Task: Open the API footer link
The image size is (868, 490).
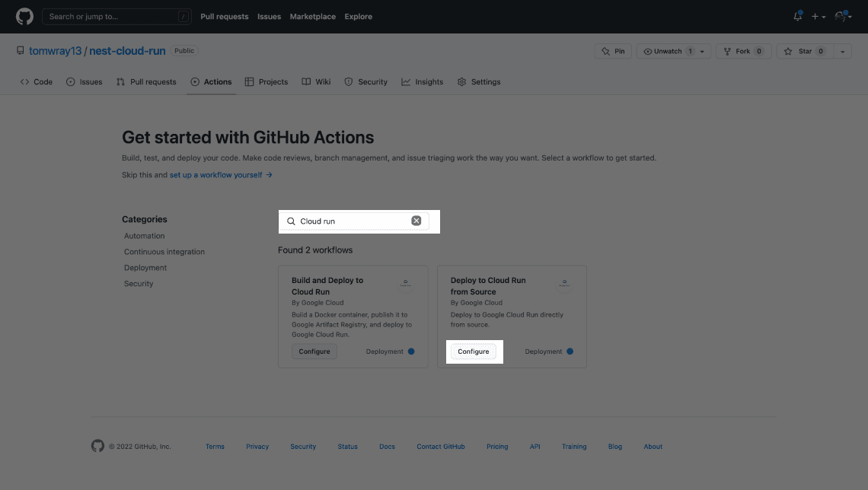Action: pyautogui.click(x=535, y=447)
